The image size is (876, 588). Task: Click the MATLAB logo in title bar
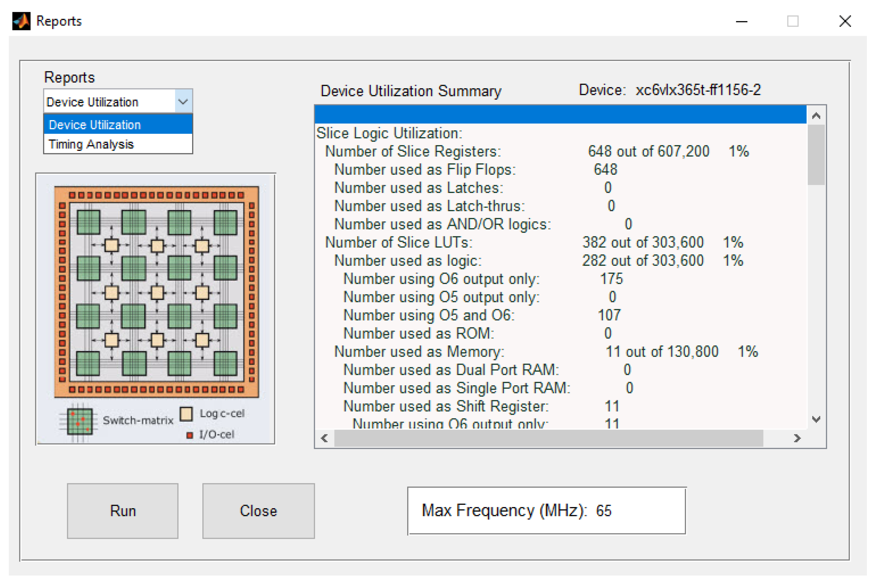point(21,21)
